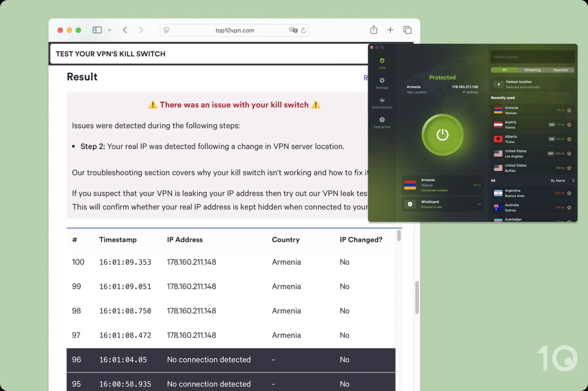
Task: Switch to the Streaming tab
Action: [x=532, y=70]
